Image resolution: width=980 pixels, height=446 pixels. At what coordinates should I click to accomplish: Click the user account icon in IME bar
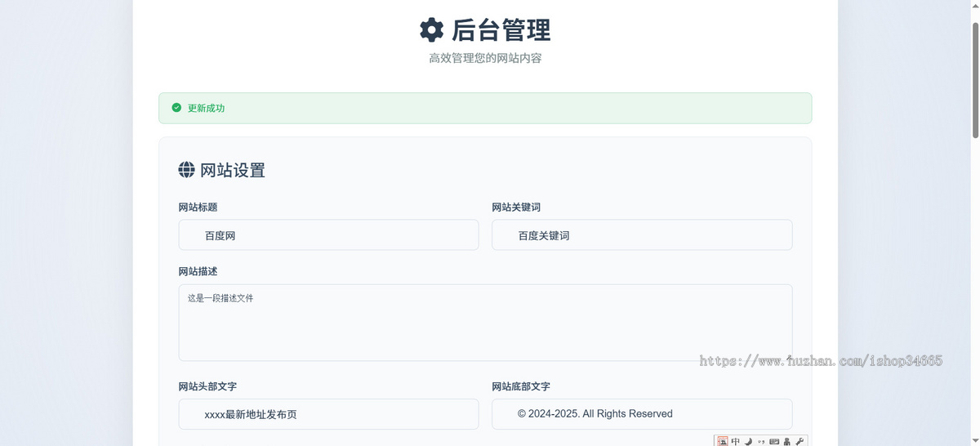787,441
